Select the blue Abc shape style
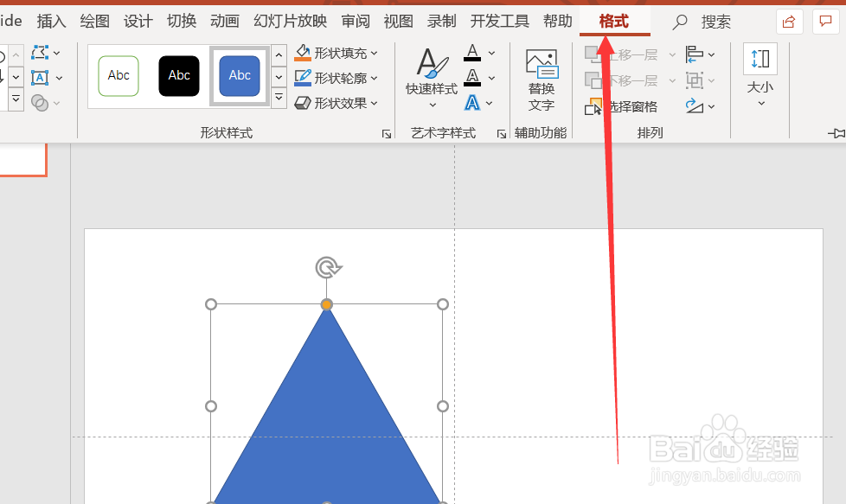 coord(240,76)
